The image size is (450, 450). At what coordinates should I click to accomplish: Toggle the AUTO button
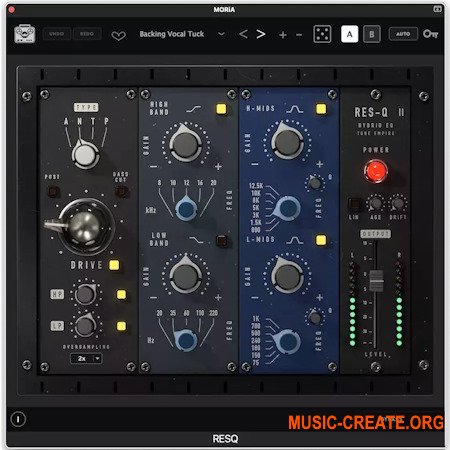403,34
